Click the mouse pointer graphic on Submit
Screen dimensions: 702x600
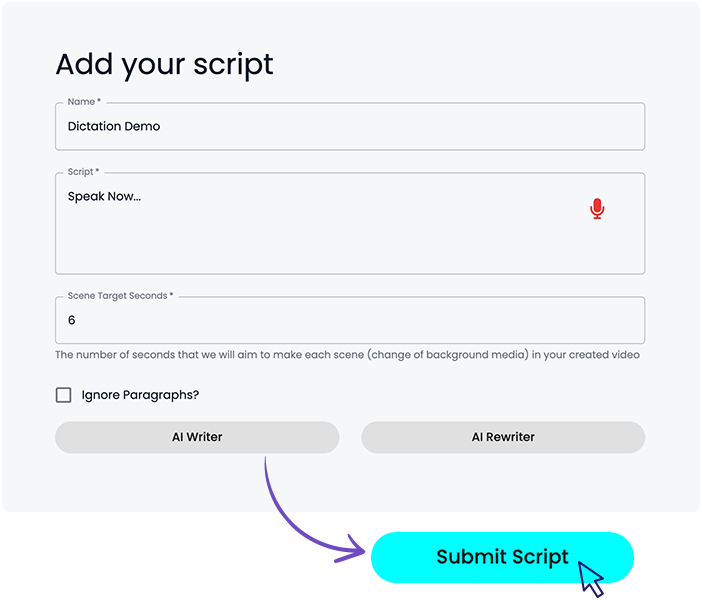[591, 579]
